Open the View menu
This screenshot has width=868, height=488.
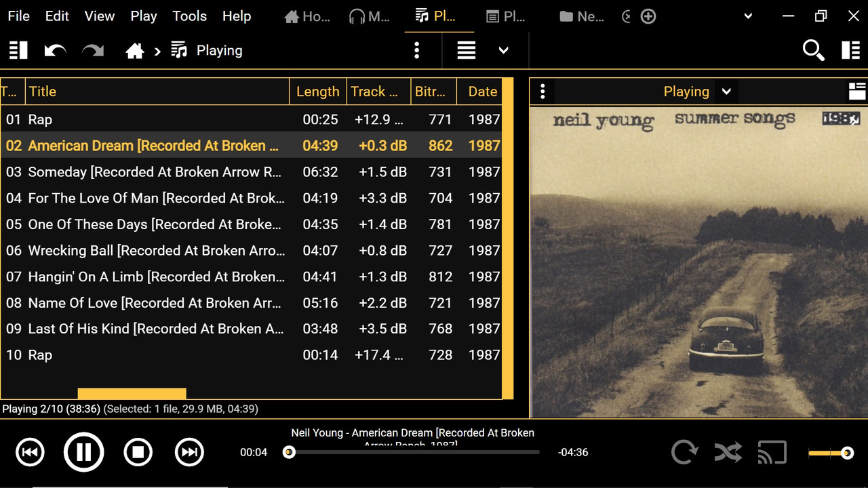pos(100,16)
